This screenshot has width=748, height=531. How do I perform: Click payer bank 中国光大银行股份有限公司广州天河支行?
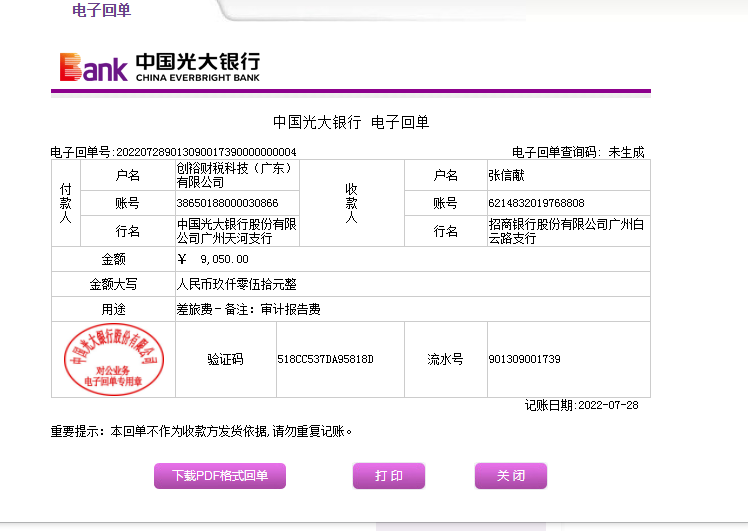[237, 231]
